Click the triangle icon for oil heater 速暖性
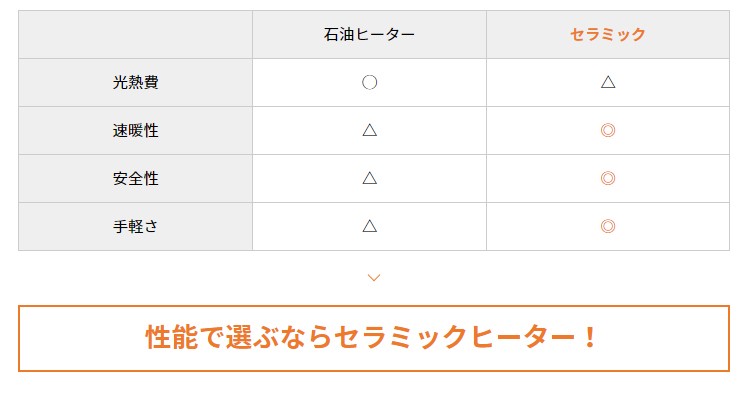This screenshot has width=748, height=410. pos(369,130)
